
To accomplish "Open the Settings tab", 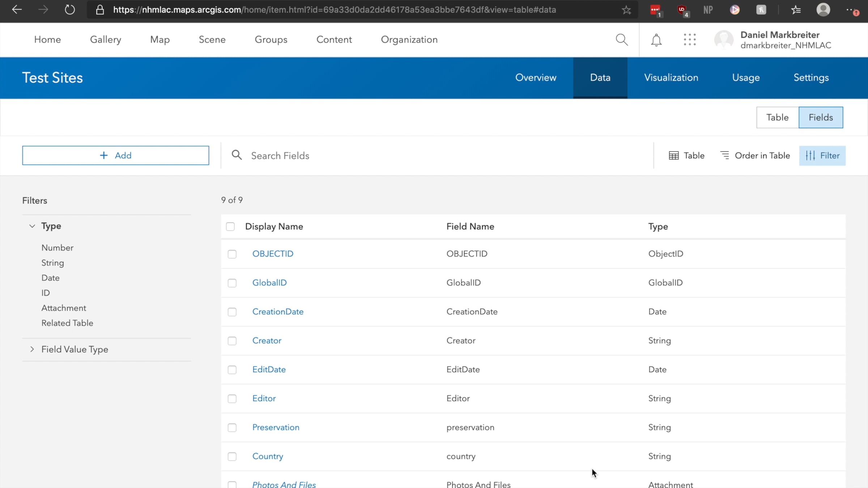I will [x=811, y=77].
